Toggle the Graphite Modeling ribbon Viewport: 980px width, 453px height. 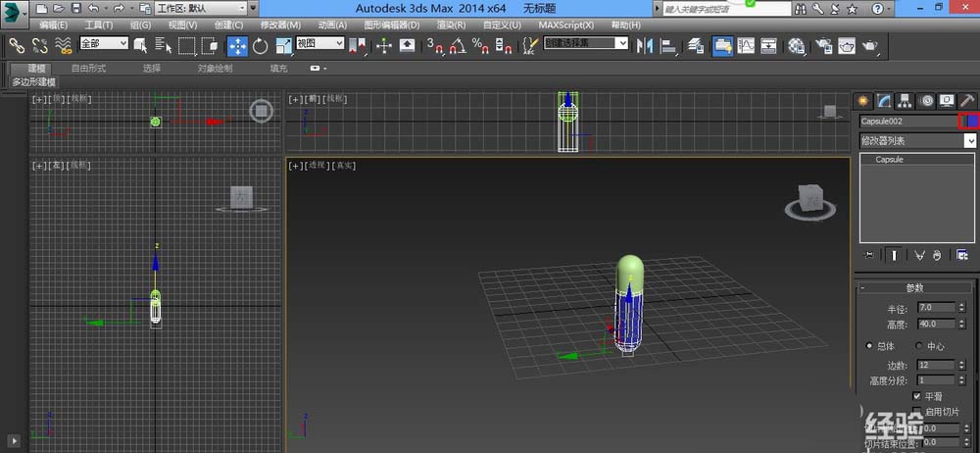[x=722, y=46]
